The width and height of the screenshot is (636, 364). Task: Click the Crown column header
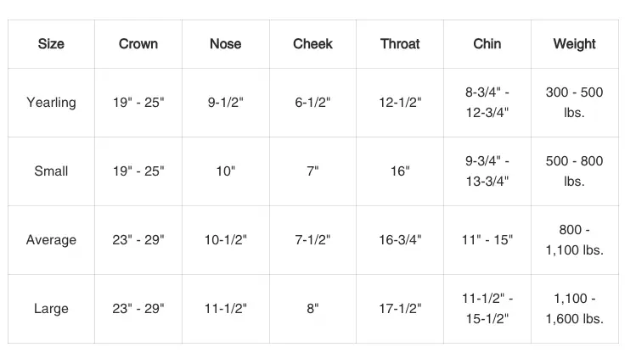[x=138, y=44]
